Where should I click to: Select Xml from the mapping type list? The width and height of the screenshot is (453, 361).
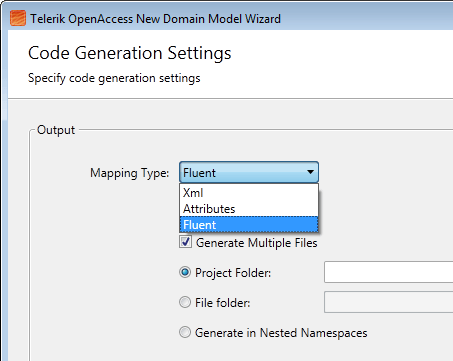[249, 193]
